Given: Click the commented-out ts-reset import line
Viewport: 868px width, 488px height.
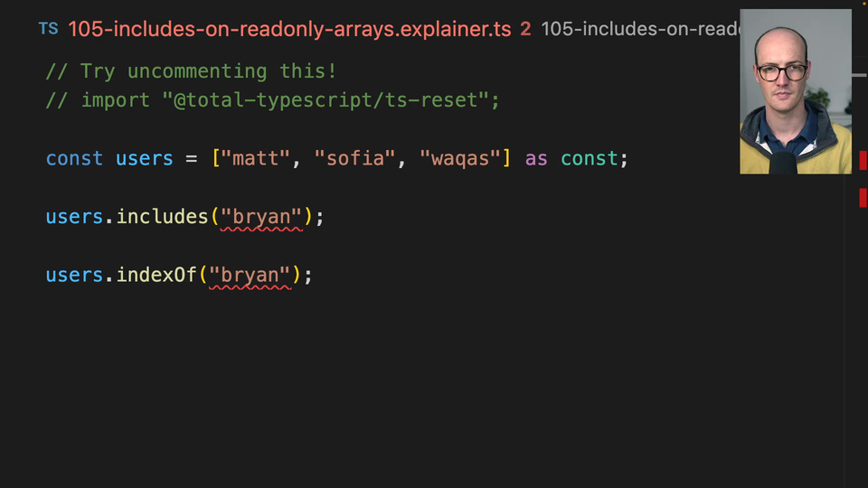Looking at the screenshot, I should click(x=272, y=100).
